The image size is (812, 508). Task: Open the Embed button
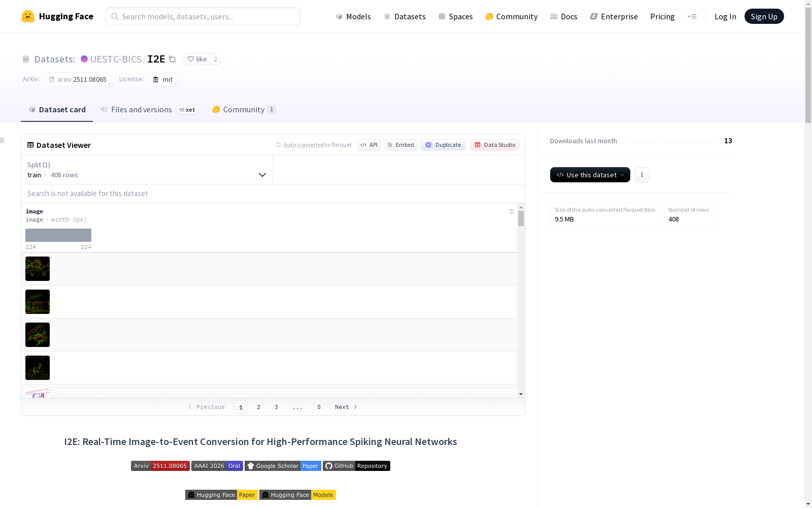(400, 145)
